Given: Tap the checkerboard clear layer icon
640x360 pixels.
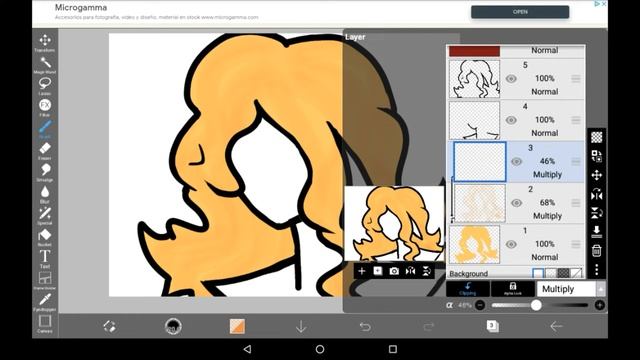Looking at the screenshot, I should (597, 137).
